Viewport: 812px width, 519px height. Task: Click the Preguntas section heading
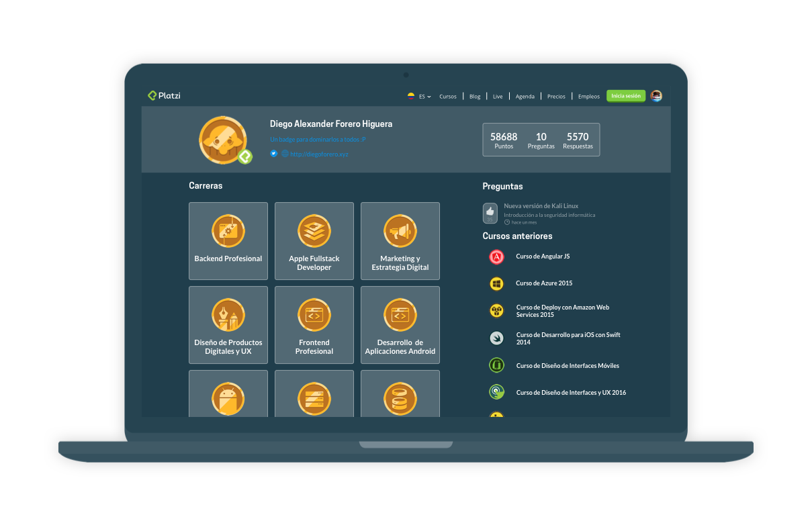(502, 186)
